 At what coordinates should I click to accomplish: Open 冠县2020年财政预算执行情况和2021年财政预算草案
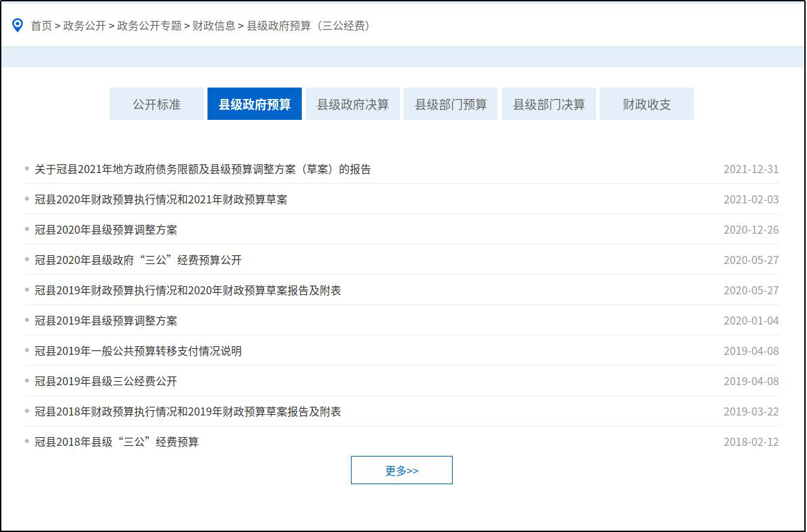coord(161,199)
